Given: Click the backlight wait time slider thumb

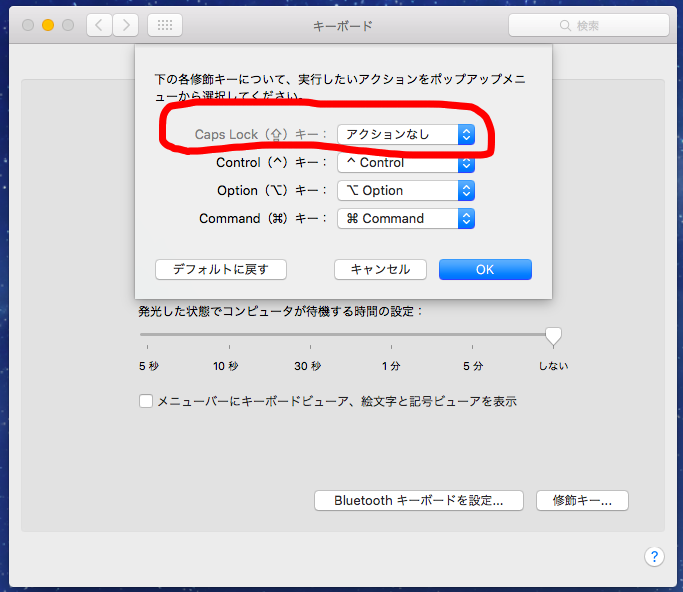Looking at the screenshot, I should [553, 337].
